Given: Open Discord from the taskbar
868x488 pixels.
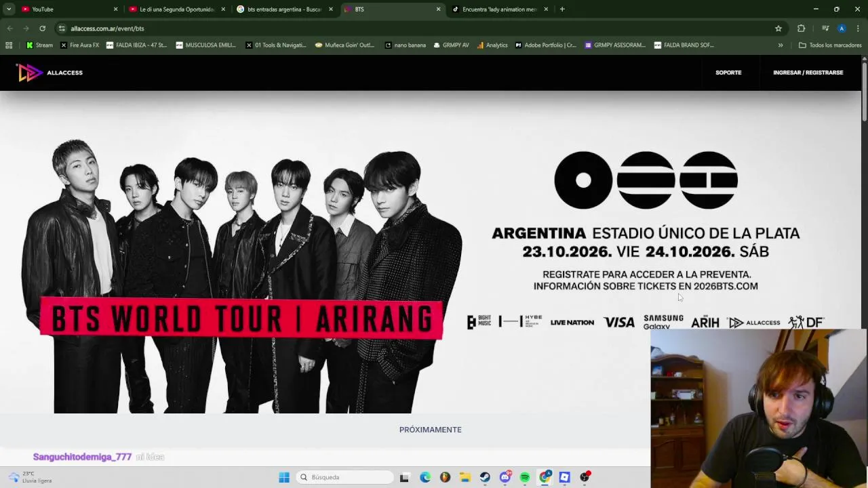Looking at the screenshot, I should pos(505,477).
